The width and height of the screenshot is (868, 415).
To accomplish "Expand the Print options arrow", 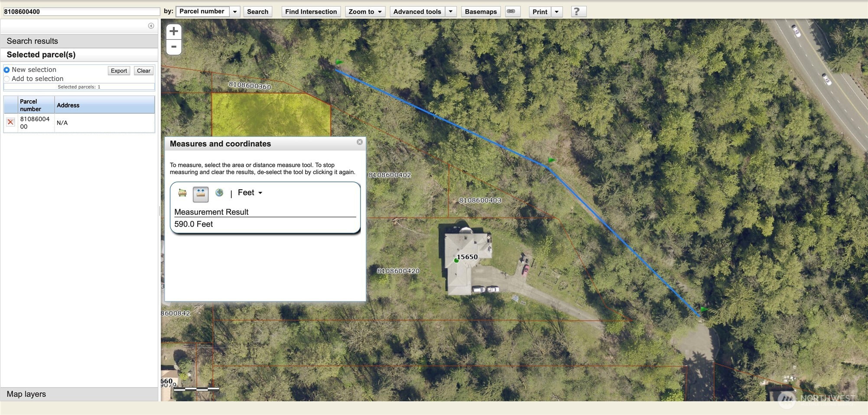I will pos(556,12).
